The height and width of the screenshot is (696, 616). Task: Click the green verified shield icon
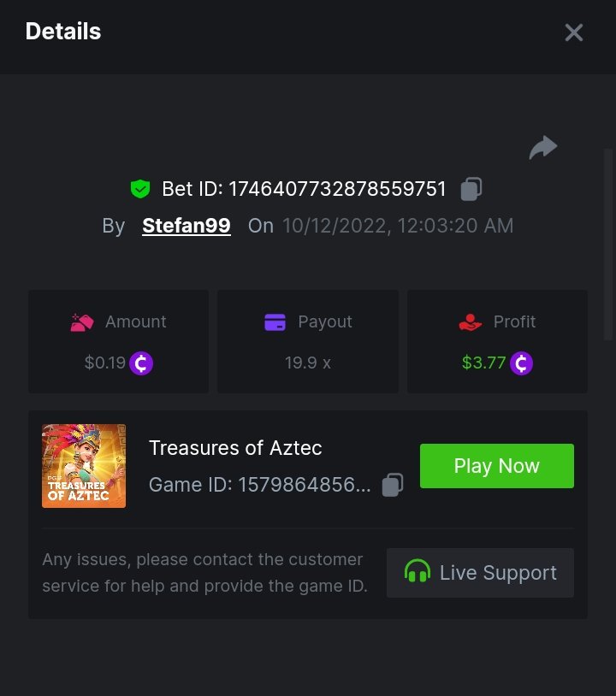pos(140,189)
